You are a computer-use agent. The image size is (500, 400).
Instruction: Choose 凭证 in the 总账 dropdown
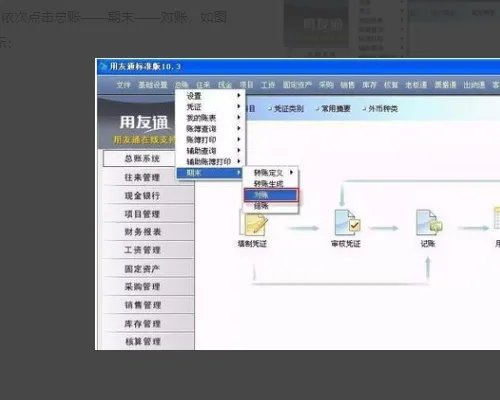(x=210, y=107)
